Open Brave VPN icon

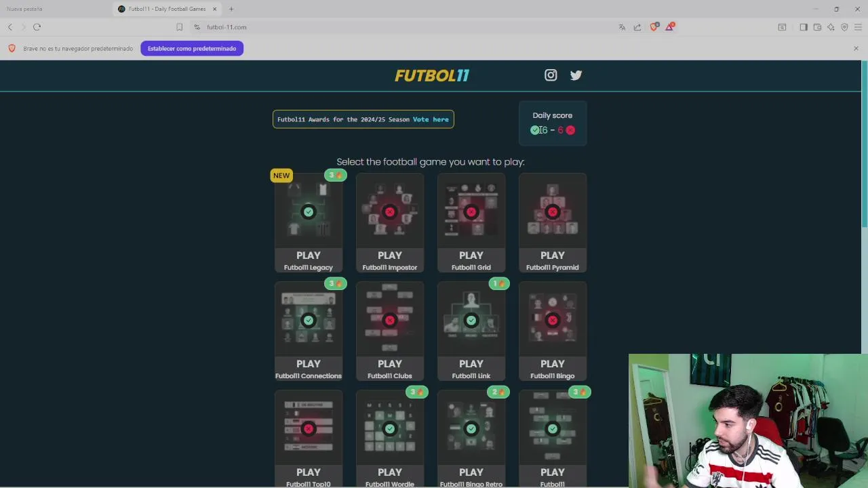pyautogui.click(x=844, y=27)
